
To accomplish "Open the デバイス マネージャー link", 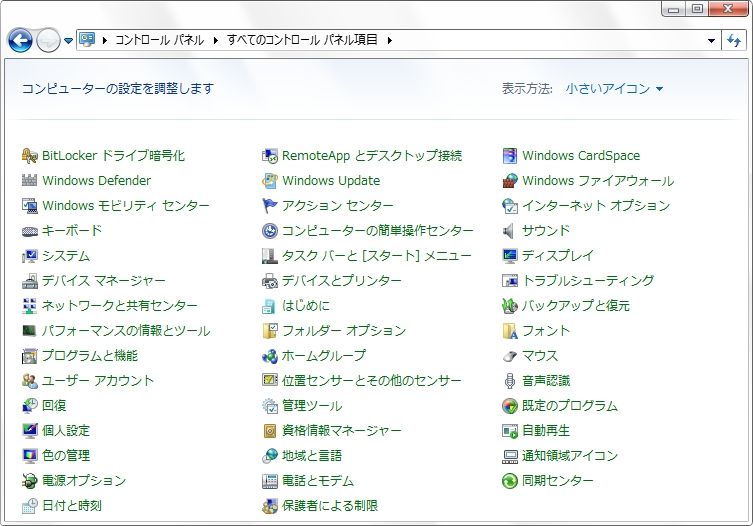I will click(x=103, y=281).
